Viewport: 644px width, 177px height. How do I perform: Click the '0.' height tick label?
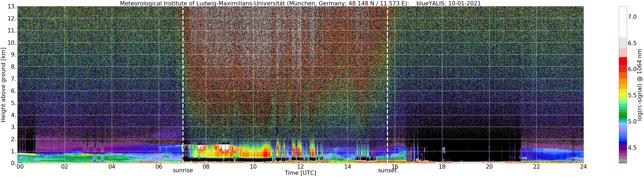click(x=13, y=163)
